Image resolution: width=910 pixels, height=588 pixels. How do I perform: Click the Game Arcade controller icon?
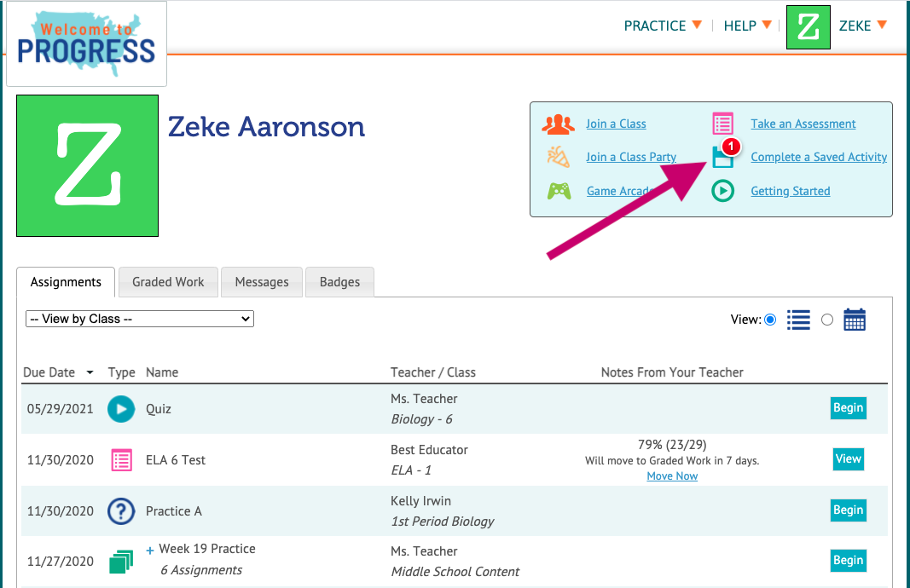click(559, 191)
